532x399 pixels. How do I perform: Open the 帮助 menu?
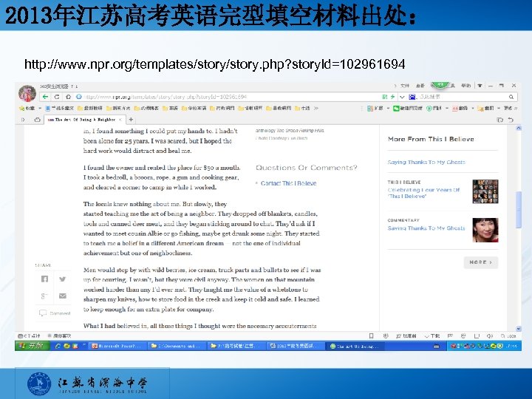coord(466,86)
